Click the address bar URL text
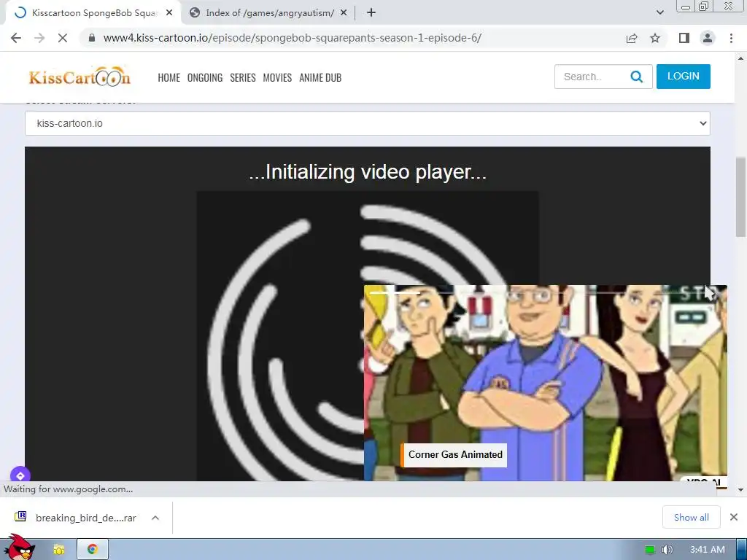747x560 pixels. [292, 38]
